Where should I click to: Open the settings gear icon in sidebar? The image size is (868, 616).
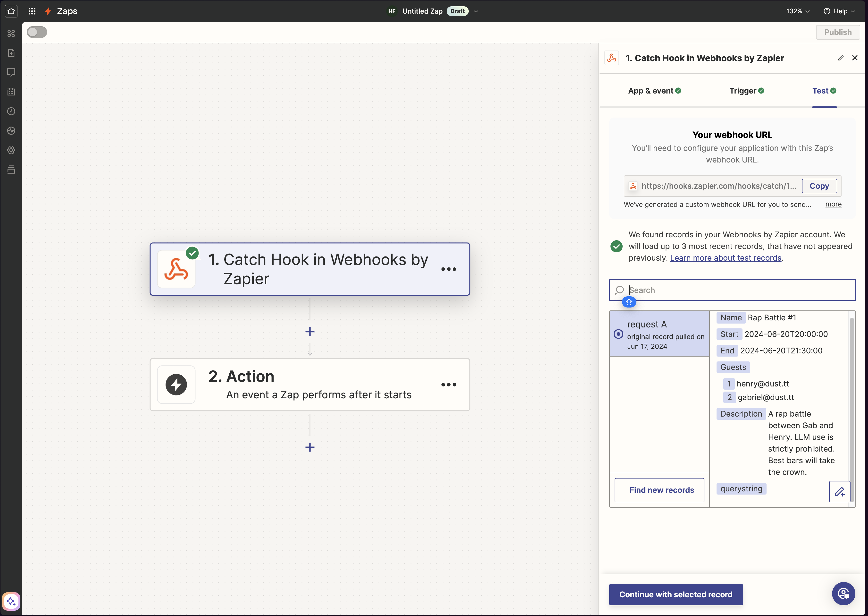[x=11, y=150]
